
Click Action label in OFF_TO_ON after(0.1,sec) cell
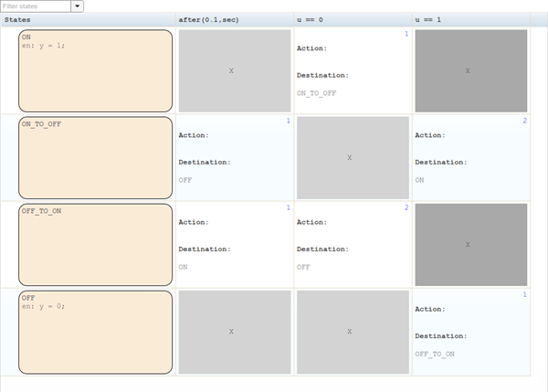194,222
